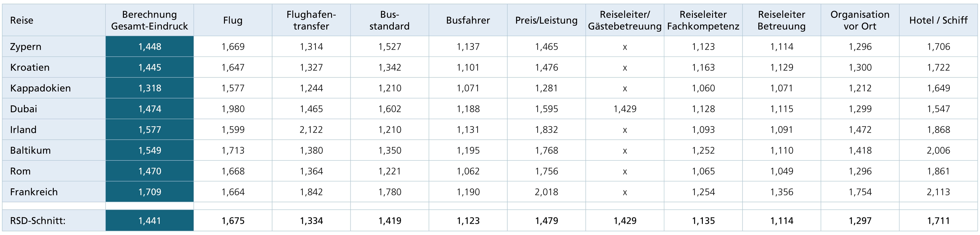Select the Flug column header

coord(233,20)
